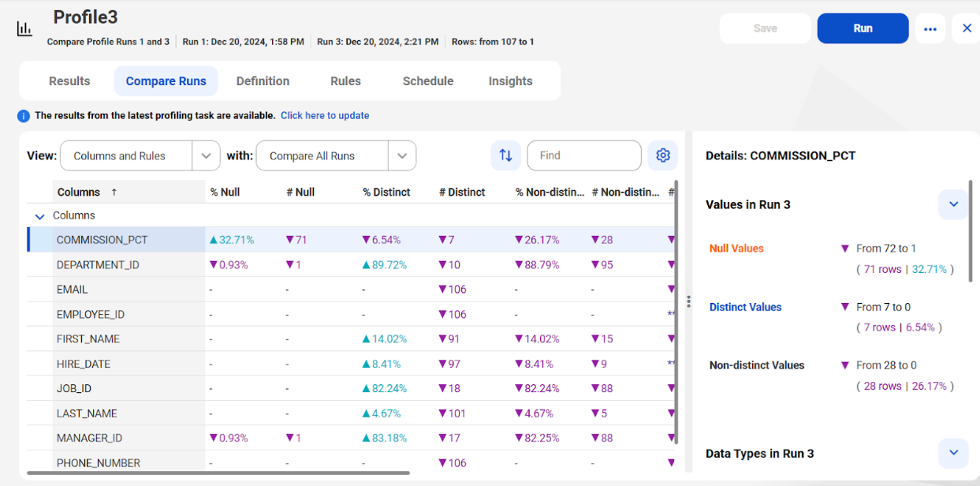Open the ellipsis more-actions menu

930,28
